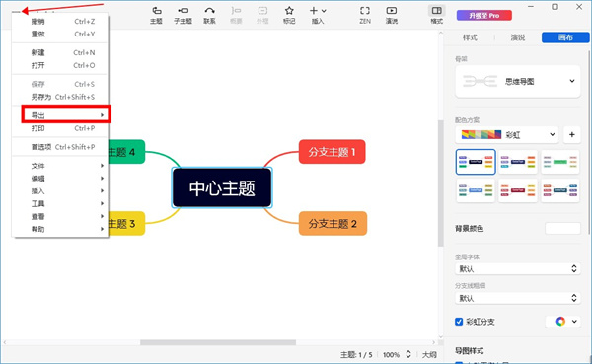Choose 新建 new in the menu
The width and height of the screenshot is (592, 364).
(60, 52)
